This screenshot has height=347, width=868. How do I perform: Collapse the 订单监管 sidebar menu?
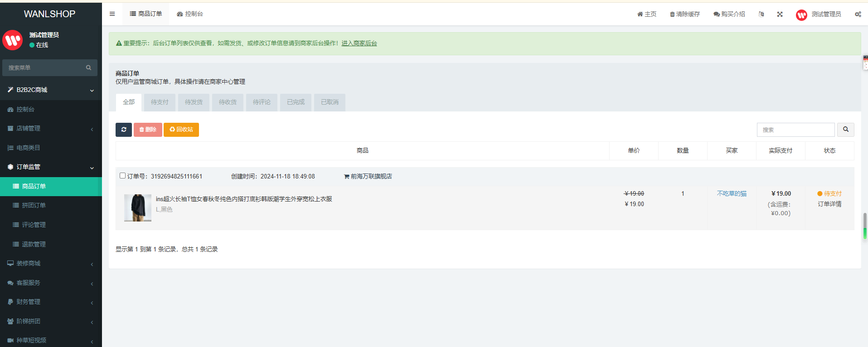51,167
